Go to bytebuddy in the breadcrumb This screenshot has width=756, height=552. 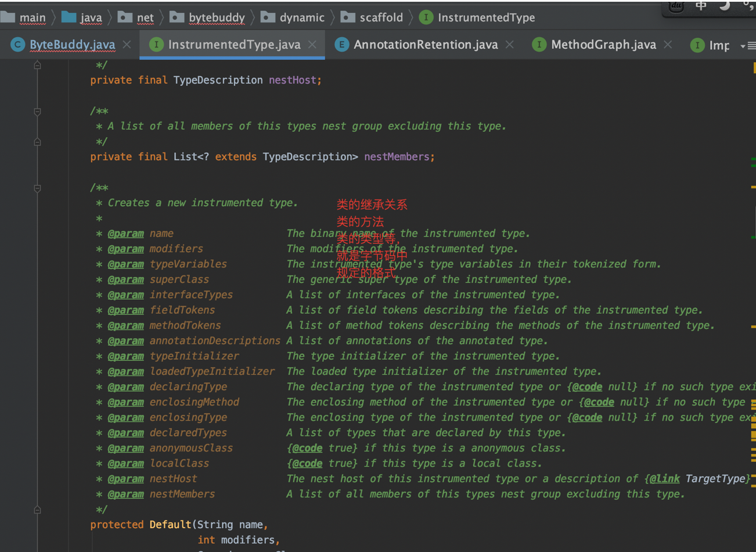tap(217, 17)
